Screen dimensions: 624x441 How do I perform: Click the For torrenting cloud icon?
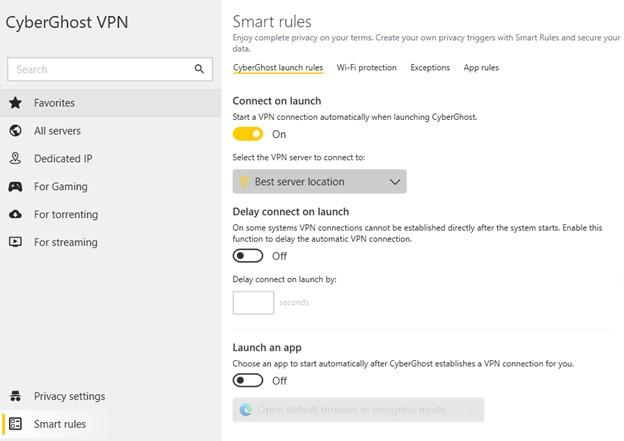coord(15,214)
